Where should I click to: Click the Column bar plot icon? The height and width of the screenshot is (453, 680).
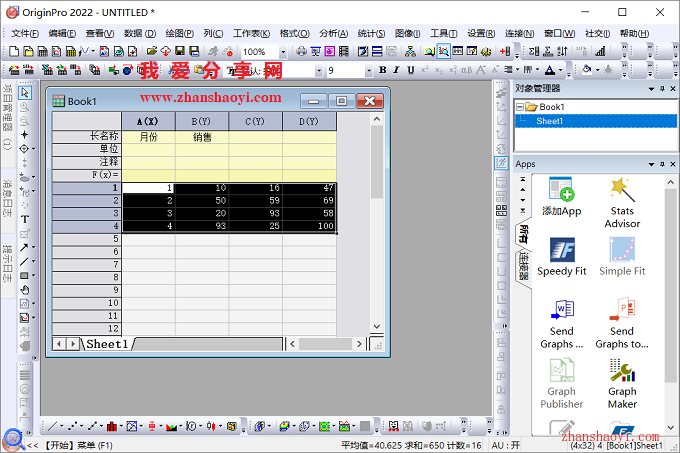tap(111, 427)
